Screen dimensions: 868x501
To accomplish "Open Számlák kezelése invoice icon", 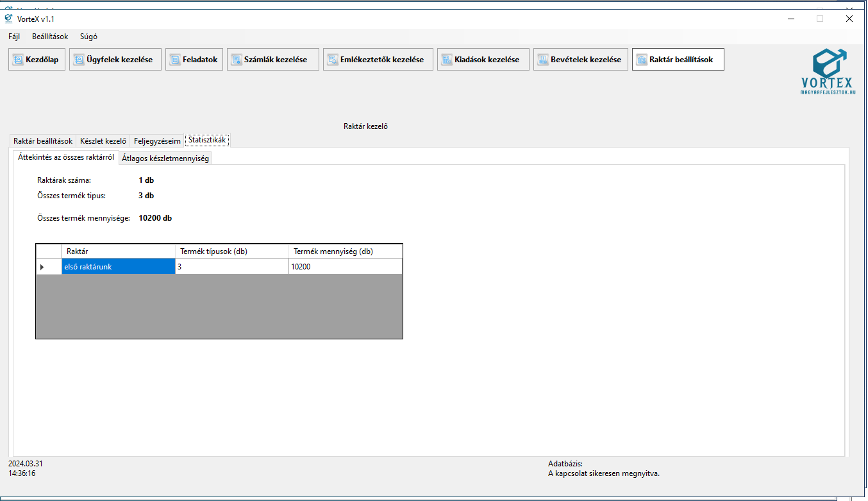I will point(237,60).
